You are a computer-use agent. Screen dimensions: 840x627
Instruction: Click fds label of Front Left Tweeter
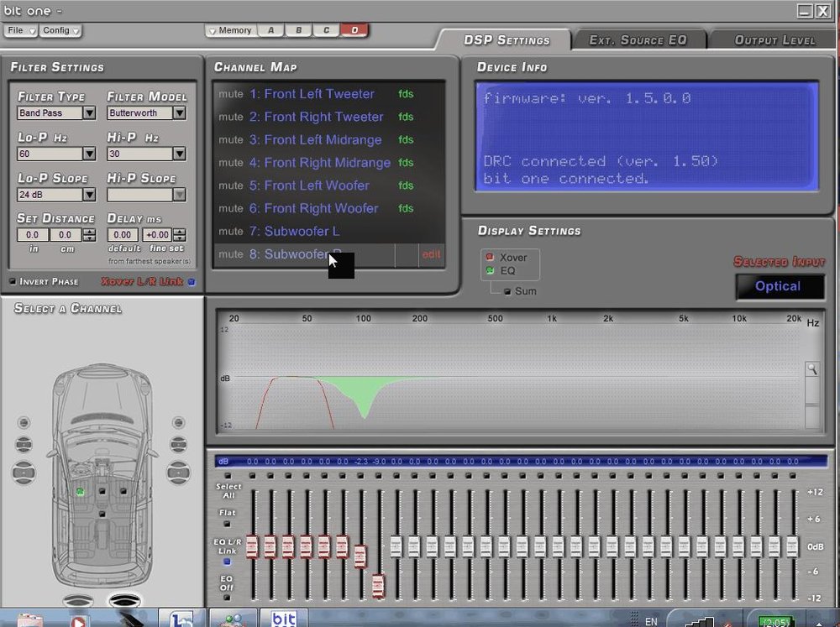[406, 94]
